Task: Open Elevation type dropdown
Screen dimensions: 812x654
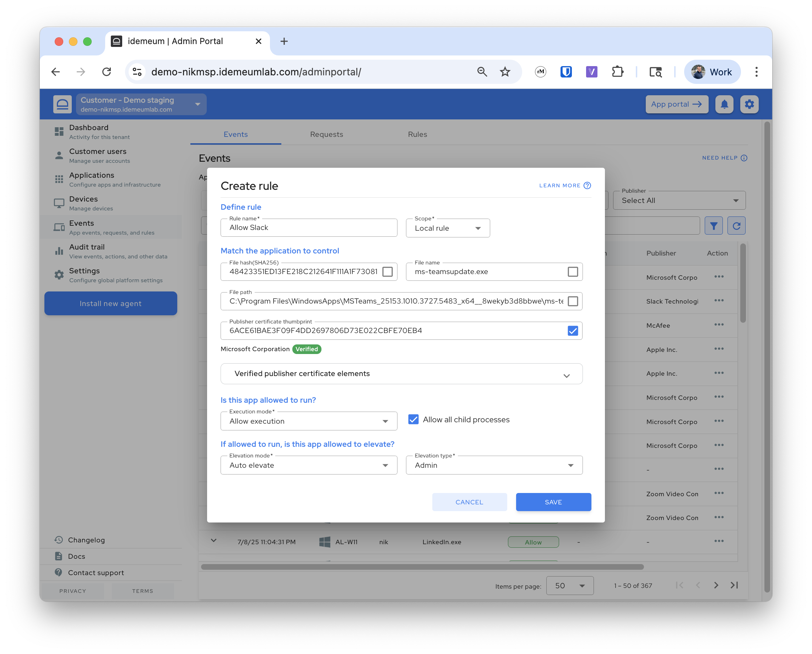Action: tap(494, 465)
